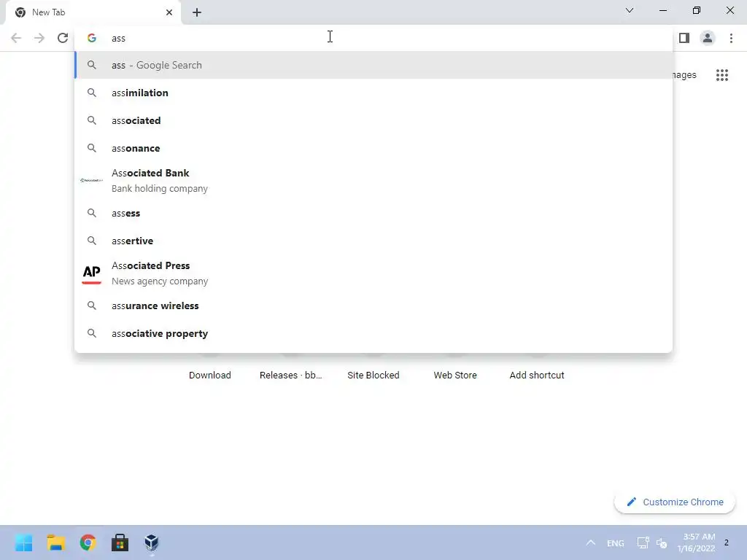This screenshot has height=560, width=747.
Task: Go forward with the forward arrow
Action: pyautogui.click(x=39, y=38)
